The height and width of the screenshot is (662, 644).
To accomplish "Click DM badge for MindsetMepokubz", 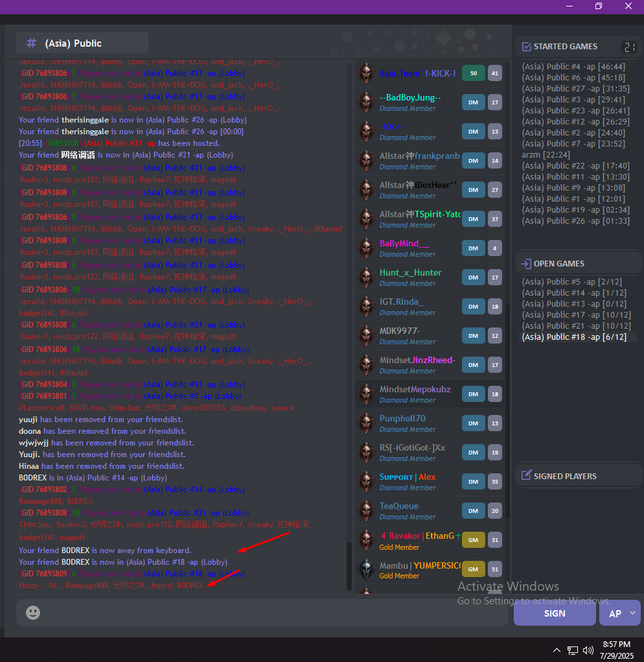I will tap(473, 394).
